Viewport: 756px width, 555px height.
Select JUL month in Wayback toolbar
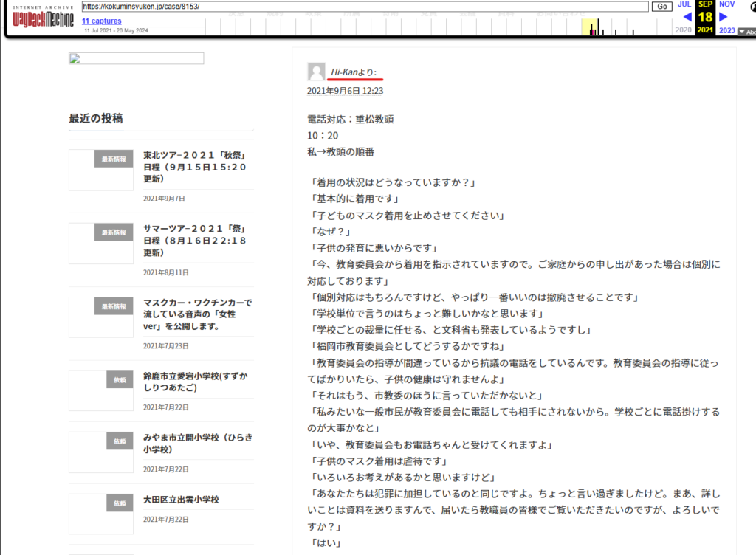tap(684, 4)
